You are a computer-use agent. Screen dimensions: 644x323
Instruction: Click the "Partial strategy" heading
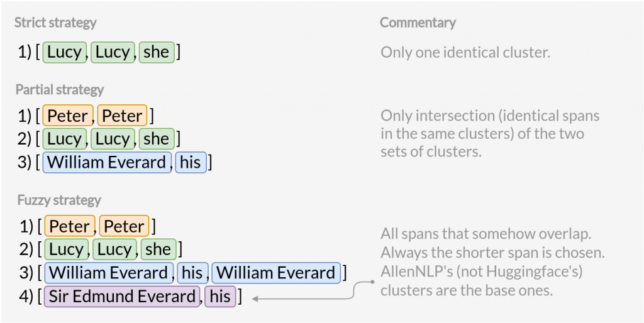click(60, 89)
